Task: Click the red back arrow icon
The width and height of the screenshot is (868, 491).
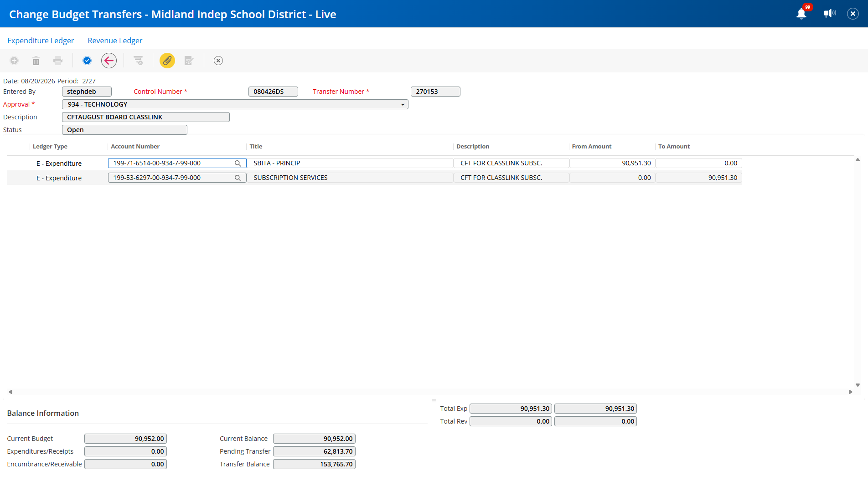Action: click(x=109, y=61)
